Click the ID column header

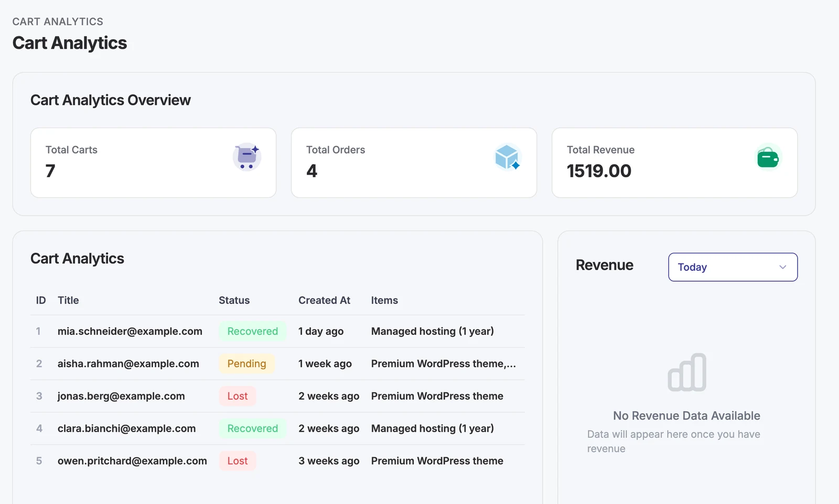click(x=41, y=301)
